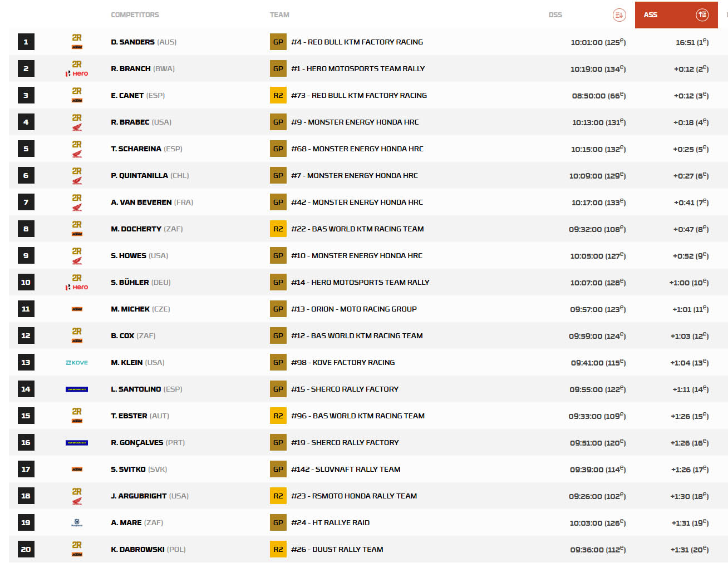This screenshot has width=728, height=563.
Task: Click DSS time 10:17:00 (133e)
Action: (x=599, y=202)
